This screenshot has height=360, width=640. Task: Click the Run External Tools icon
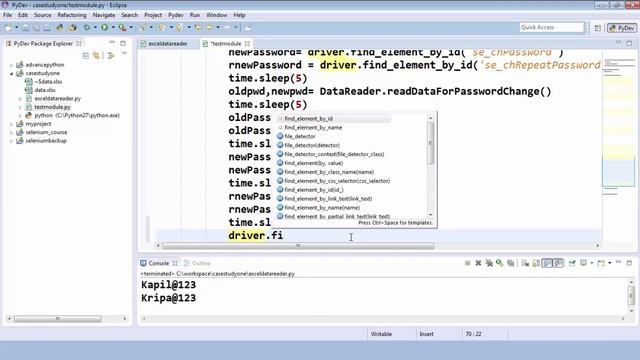pos(122,27)
